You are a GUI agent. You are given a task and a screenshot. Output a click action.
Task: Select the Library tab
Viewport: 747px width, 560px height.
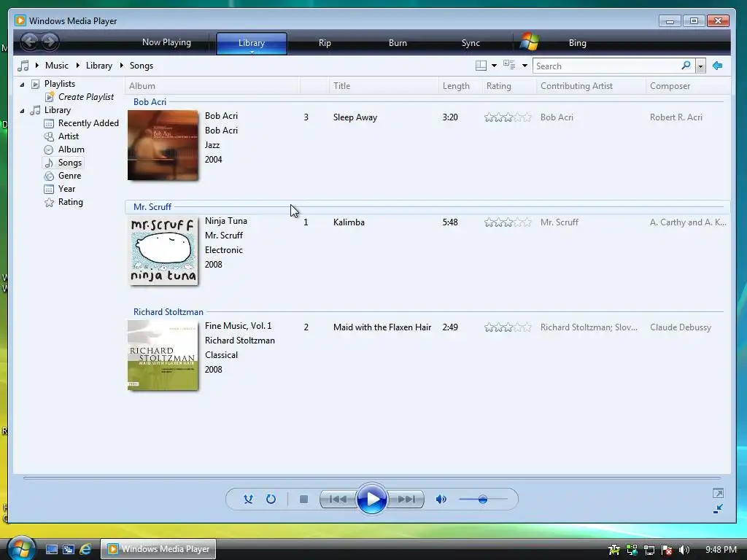pyautogui.click(x=252, y=43)
